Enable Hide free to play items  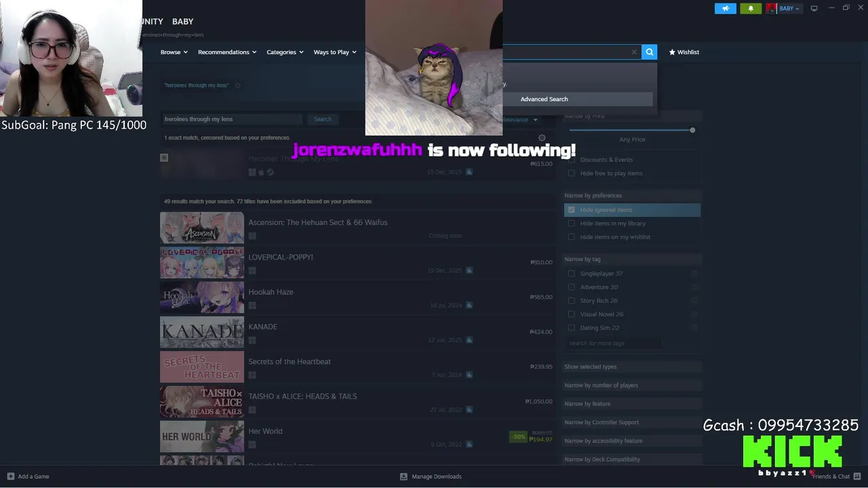point(571,174)
